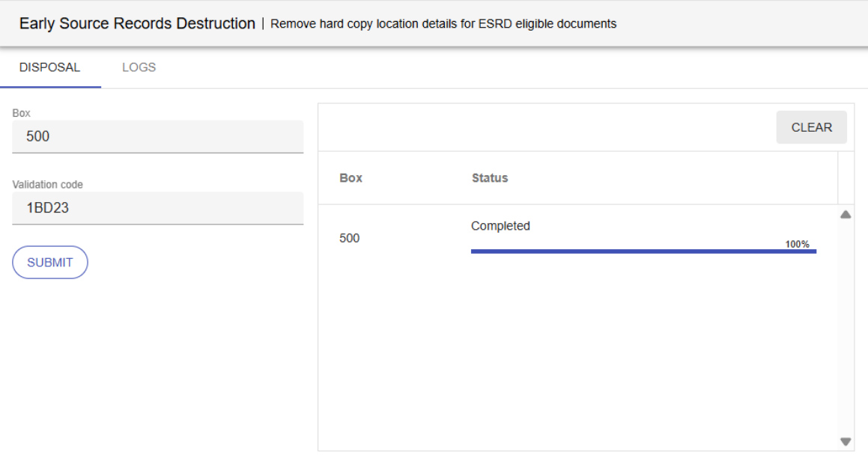Click the scroll down arrow in results

coord(846,442)
